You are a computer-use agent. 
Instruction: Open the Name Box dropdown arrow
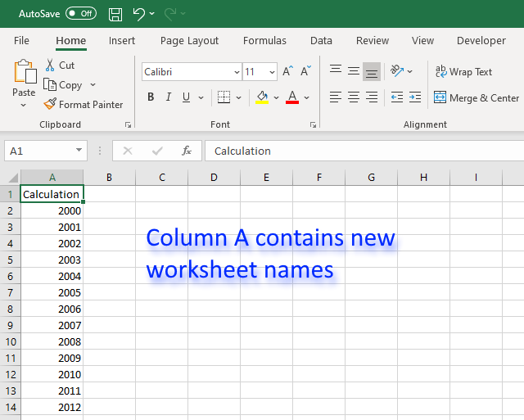click(79, 151)
